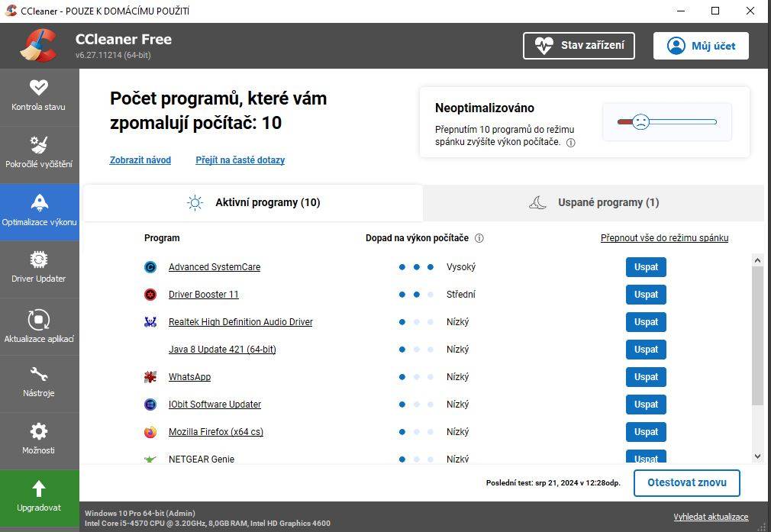Open Nástroje tools section
Image resolution: width=771 pixels, height=532 pixels.
(x=39, y=383)
